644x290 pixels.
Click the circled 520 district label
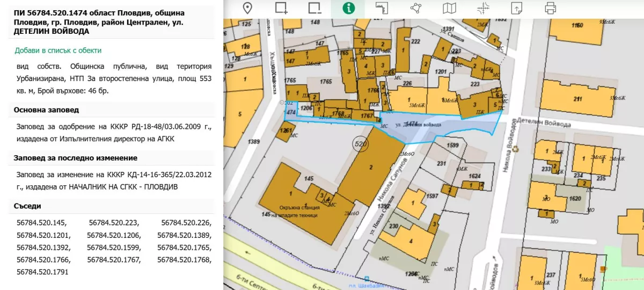pos(360,144)
